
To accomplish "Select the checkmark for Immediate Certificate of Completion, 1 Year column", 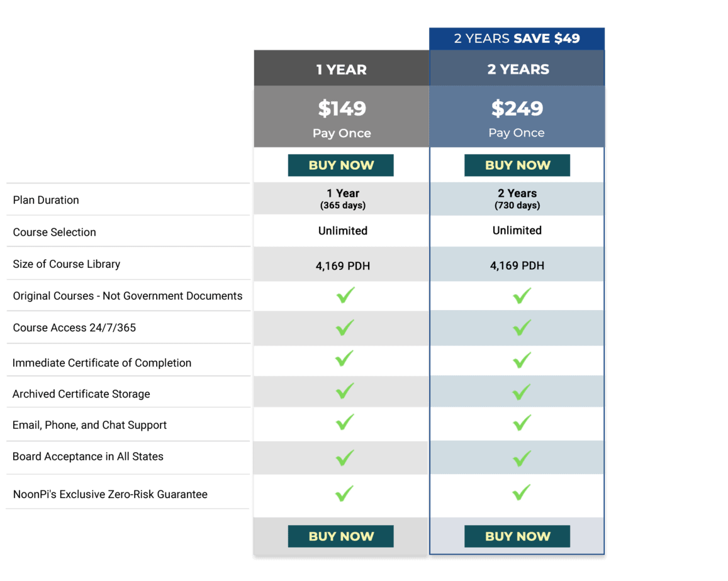I will (x=344, y=360).
